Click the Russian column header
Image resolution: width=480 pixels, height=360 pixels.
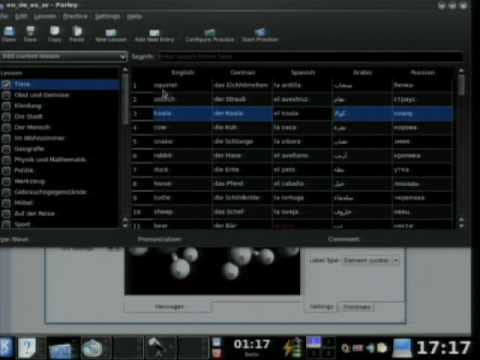pos(422,72)
